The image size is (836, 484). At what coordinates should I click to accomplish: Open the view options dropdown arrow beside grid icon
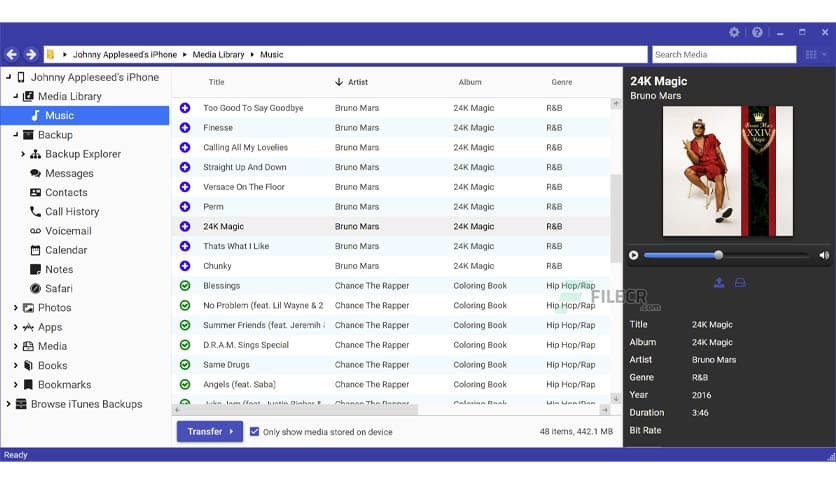click(824, 54)
